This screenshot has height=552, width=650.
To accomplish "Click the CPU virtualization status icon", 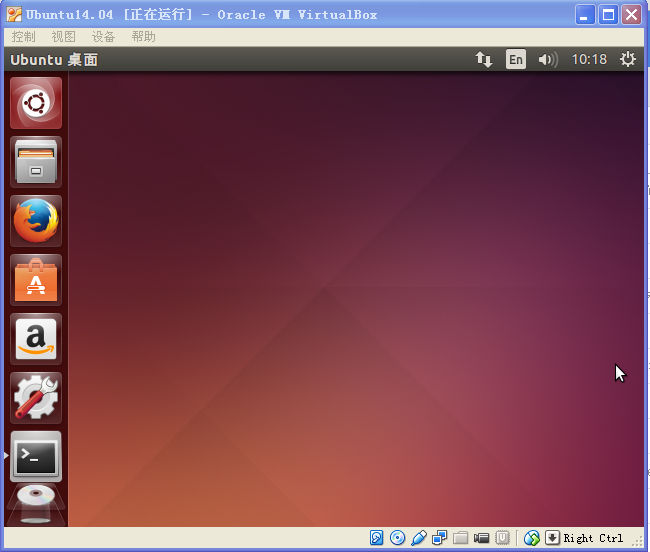I will pyautogui.click(x=502, y=538).
